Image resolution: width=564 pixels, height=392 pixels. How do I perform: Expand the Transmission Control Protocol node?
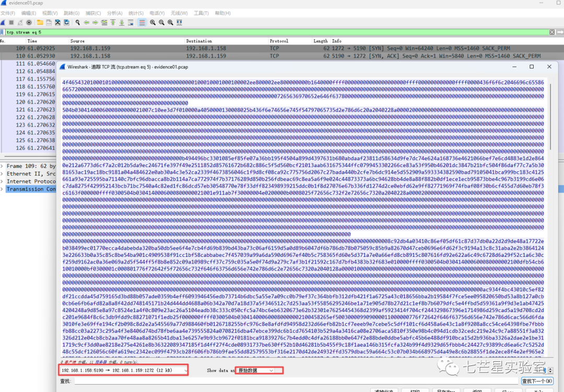(x=2, y=189)
